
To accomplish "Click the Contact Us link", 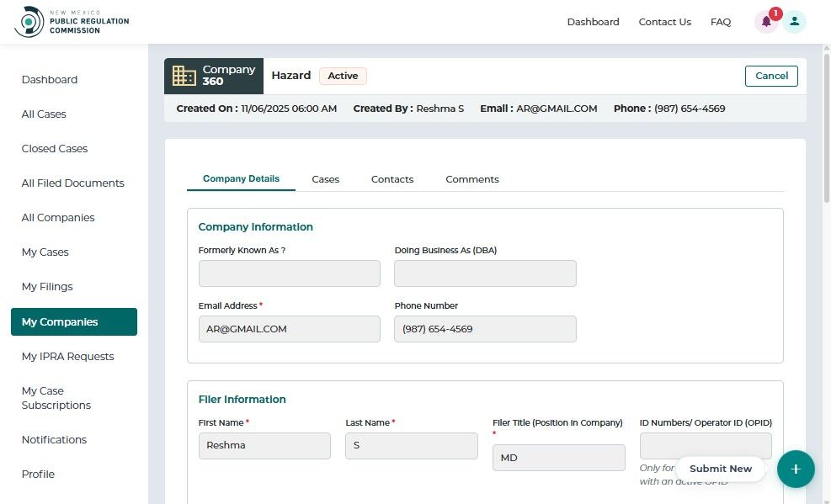I will tap(664, 22).
